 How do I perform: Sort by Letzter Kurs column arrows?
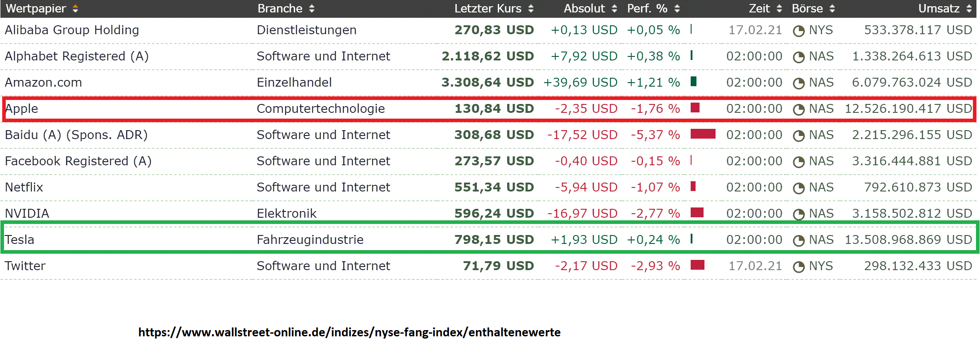point(531,9)
